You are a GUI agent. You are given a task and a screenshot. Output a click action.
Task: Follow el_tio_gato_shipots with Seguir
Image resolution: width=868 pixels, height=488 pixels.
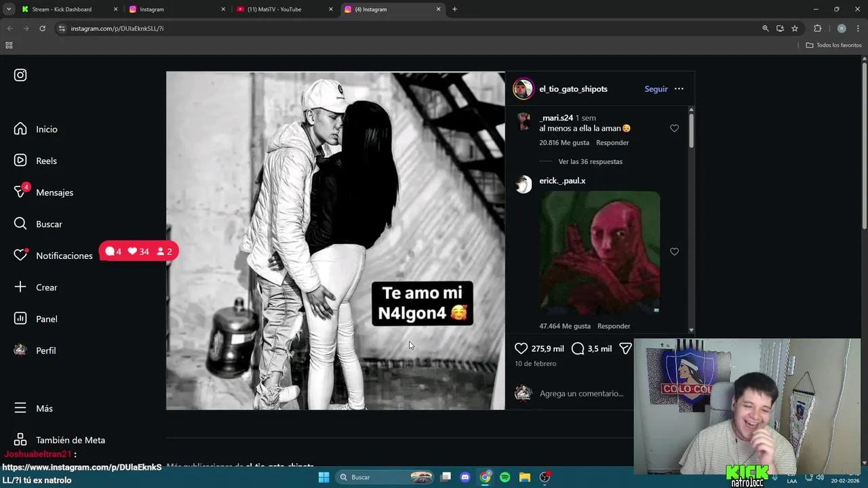tap(656, 89)
